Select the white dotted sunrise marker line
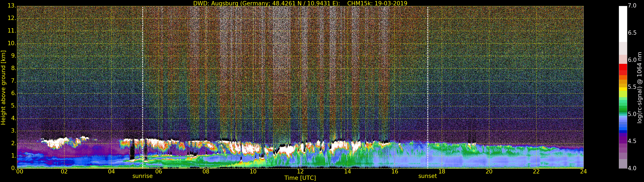The image size is (644, 182). point(143,87)
